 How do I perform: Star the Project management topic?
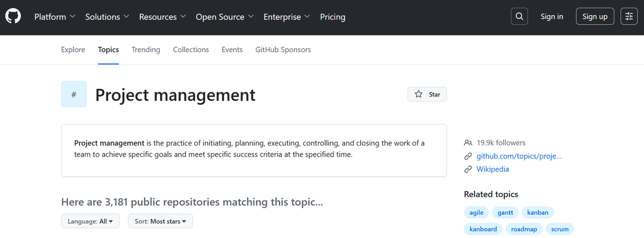tap(427, 94)
